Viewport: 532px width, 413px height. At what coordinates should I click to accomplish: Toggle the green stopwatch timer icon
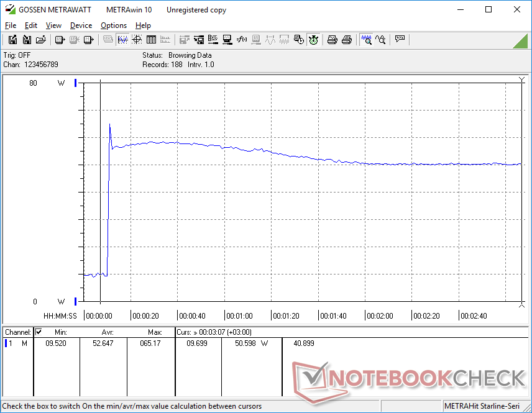[313, 40]
